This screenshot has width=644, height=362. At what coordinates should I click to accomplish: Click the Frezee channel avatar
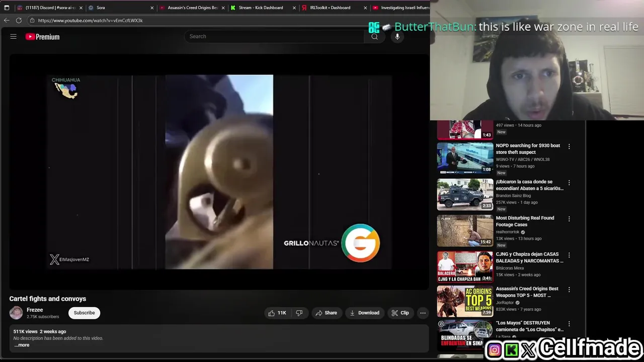click(x=16, y=313)
